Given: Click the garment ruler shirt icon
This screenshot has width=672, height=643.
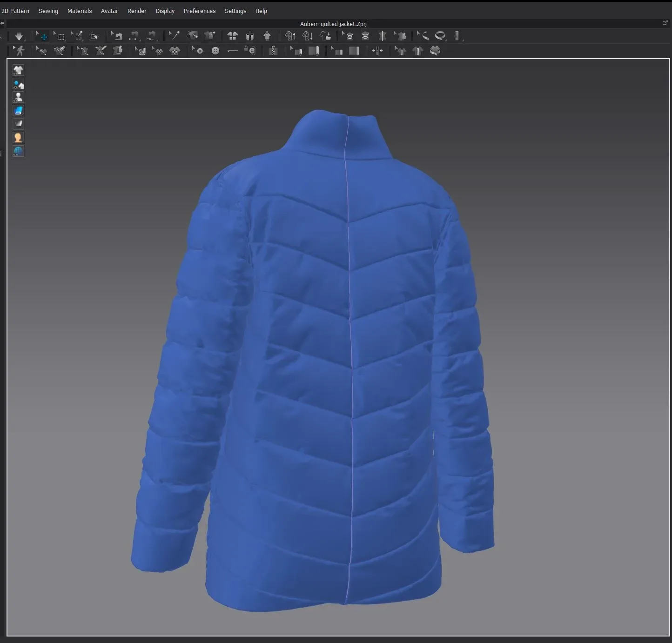Looking at the screenshot, I should [x=418, y=51].
